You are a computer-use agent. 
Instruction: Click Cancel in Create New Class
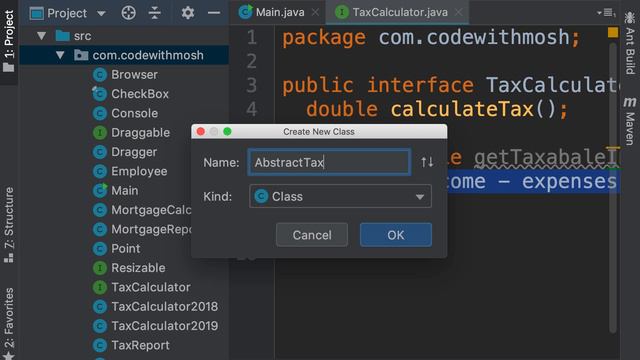(312, 235)
